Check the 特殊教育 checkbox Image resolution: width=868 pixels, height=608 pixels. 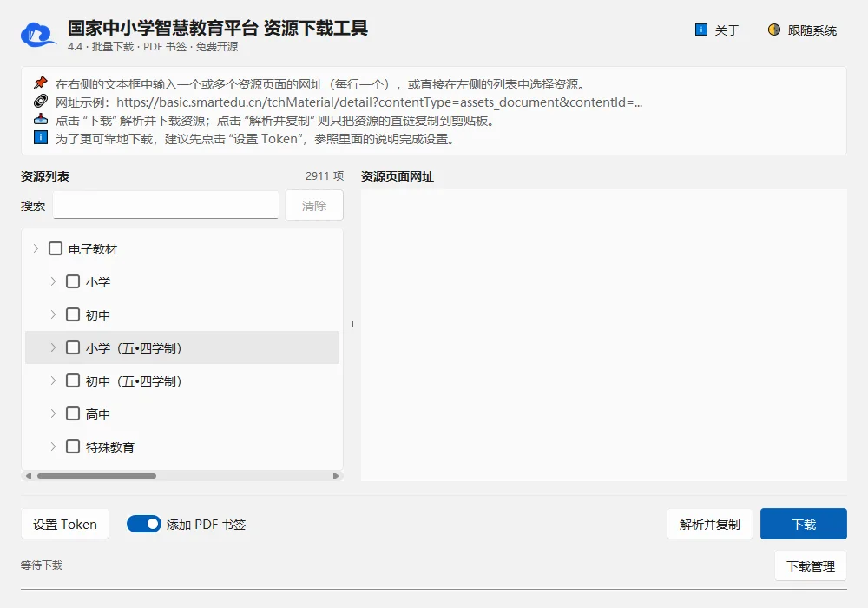point(73,446)
